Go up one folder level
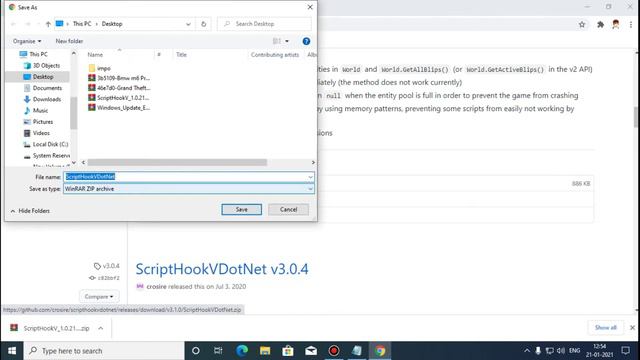 (x=48, y=24)
